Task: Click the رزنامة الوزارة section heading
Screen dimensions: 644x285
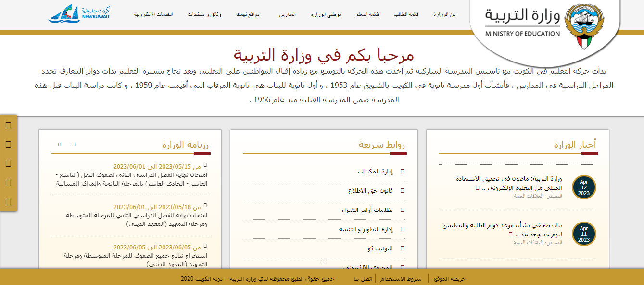Action: (186, 144)
